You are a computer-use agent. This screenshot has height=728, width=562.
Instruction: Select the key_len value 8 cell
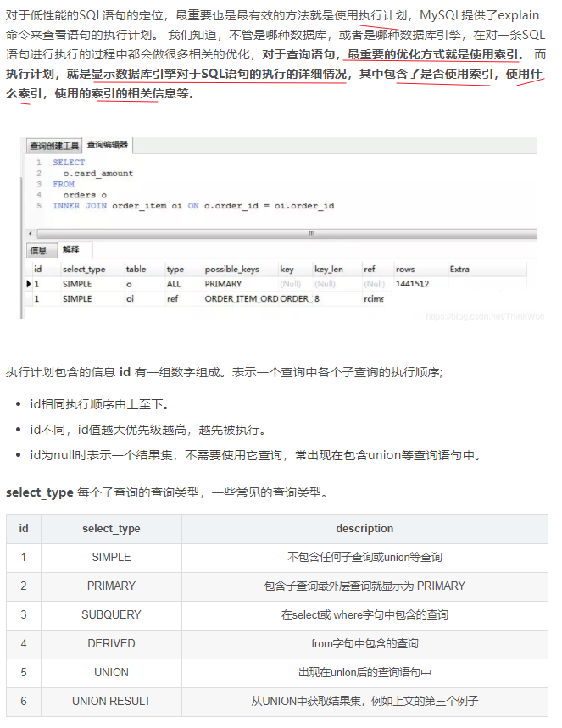[x=317, y=298]
